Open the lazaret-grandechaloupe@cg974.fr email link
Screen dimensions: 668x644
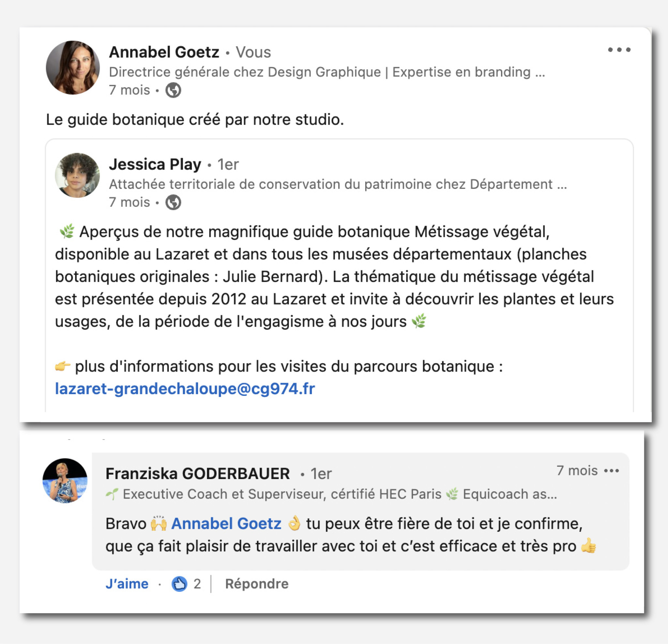(185, 388)
